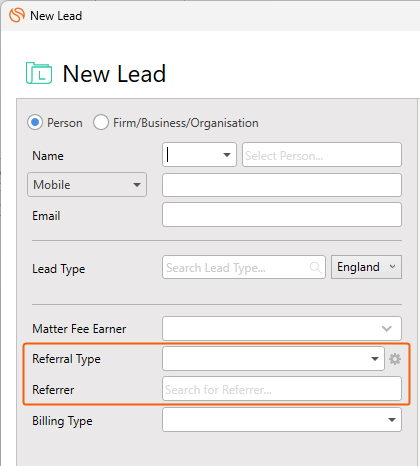Click the Search Lead Type field
Screen dimensions: 420x466
[244, 267]
